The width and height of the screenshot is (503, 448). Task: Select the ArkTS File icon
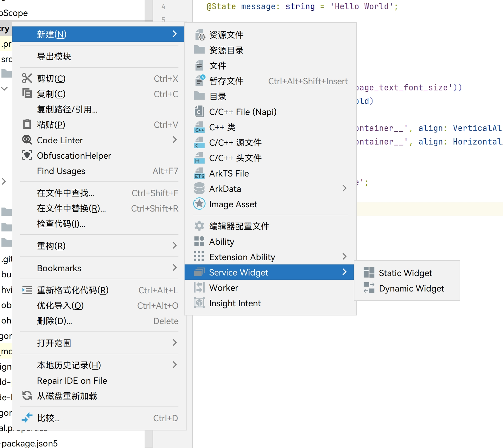coord(199,173)
